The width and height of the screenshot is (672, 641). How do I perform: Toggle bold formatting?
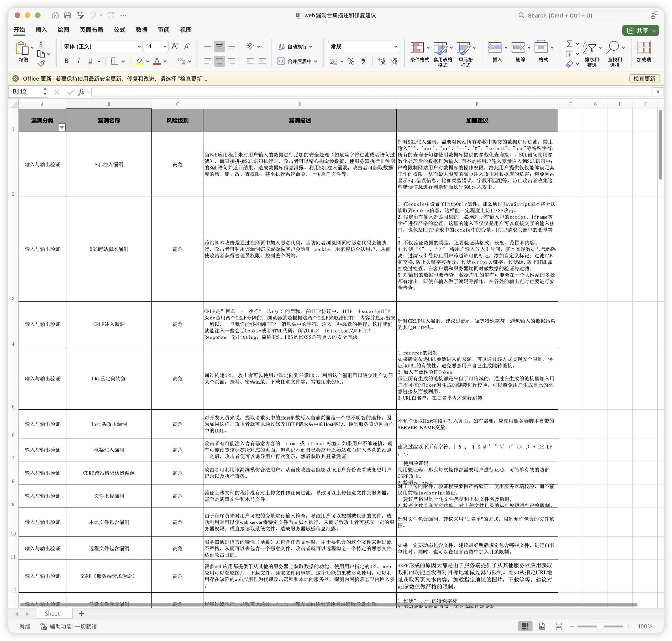[67, 61]
